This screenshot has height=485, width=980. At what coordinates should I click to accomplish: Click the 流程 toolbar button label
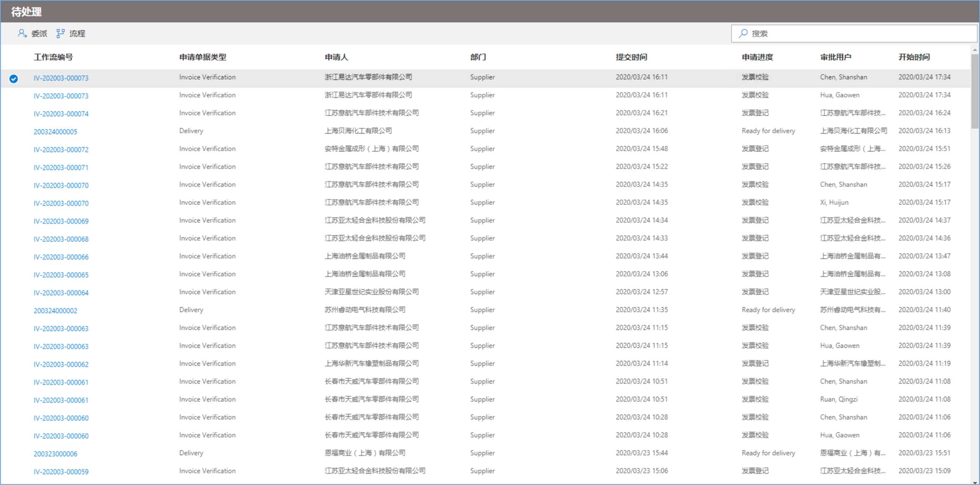click(x=77, y=34)
